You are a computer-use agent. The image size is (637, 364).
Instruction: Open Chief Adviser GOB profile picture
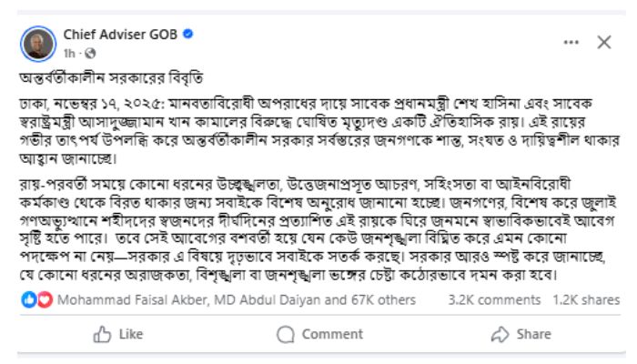38,42
